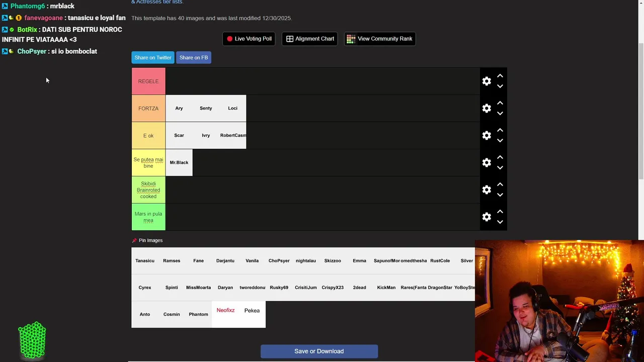Select the Scar tile
The width and height of the screenshot is (644, 362).
pyautogui.click(x=179, y=135)
